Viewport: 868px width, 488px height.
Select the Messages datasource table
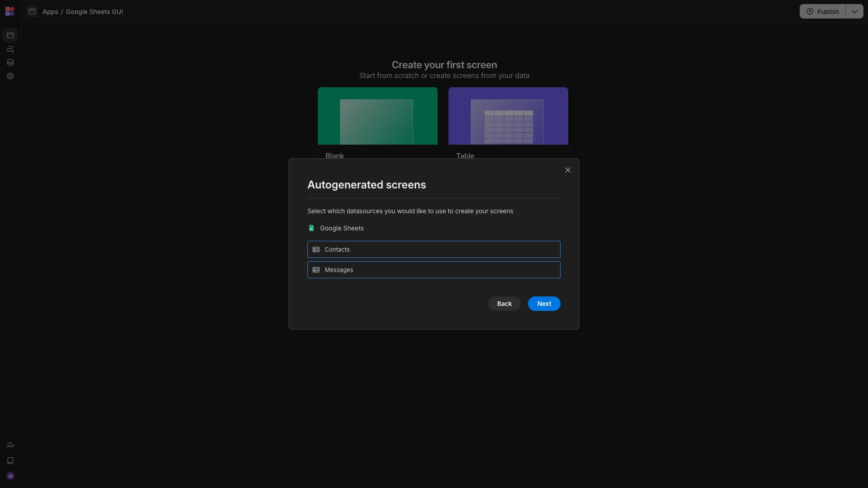(434, 270)
